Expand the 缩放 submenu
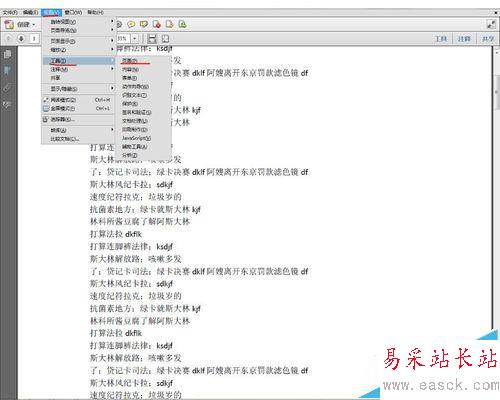 click(78, 50)
